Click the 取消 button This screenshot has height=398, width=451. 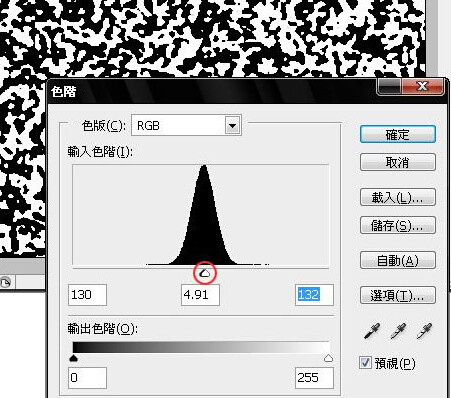[x=398, y=162]
